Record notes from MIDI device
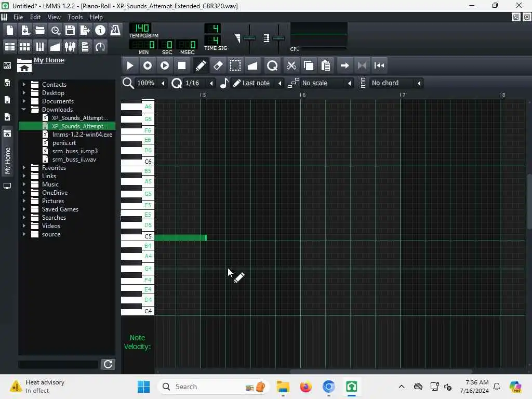The image size is (532, 399). tap(147, 65)
